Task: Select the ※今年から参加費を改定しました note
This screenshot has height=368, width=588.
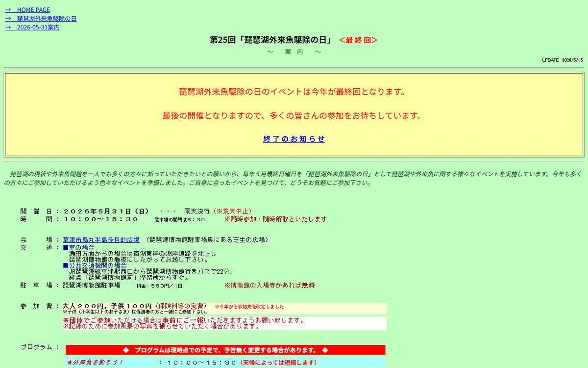Action: pos(249,307)
